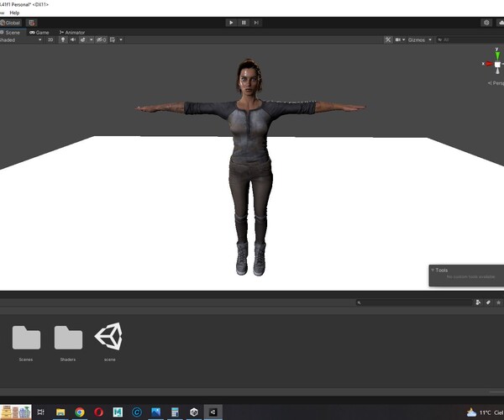504x420 pixels.
Task: Open the grid settings dropdown arrow
Action: pos(121,39)
